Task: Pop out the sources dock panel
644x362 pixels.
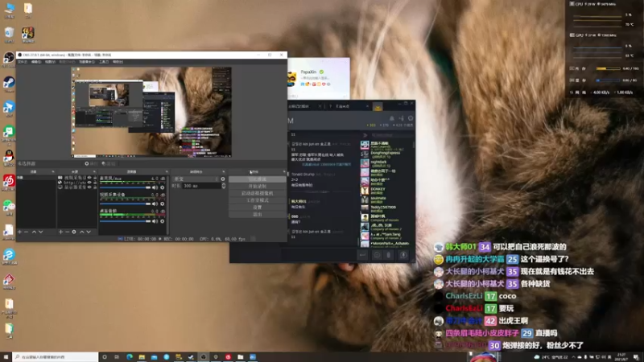Action: (94, 171)
